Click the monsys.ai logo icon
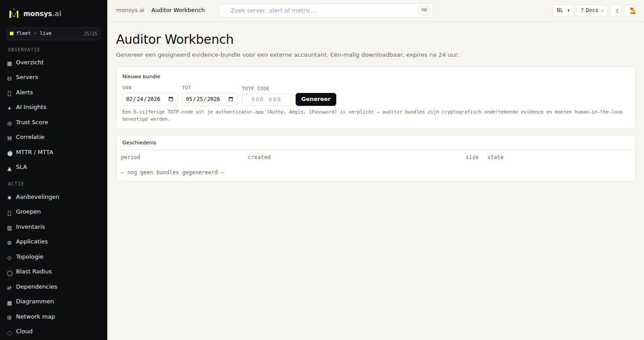Image resolution: width=644 pixels, height=340 pixels. (14, 13)
